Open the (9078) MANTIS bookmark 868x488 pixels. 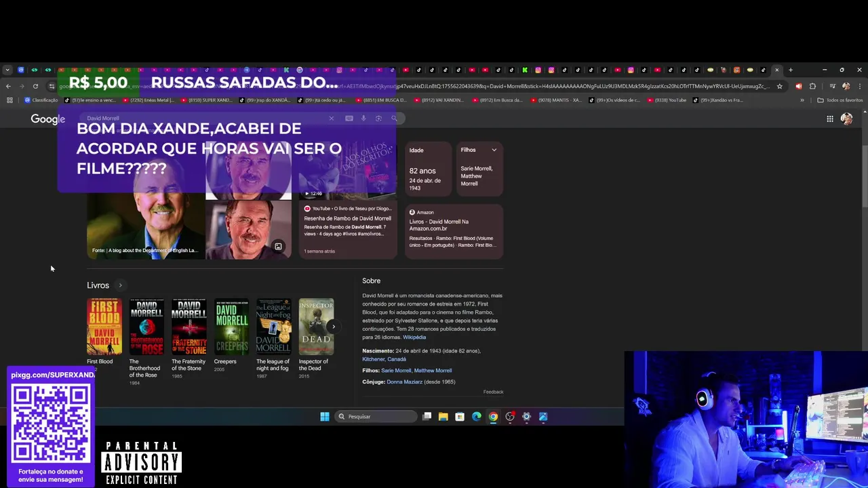[x=555, y=100]
